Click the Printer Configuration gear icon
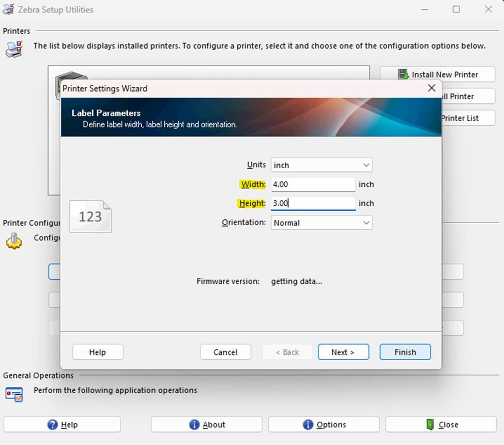The height and width of the screenshot is (445, 504). click(x=14, y=241)
